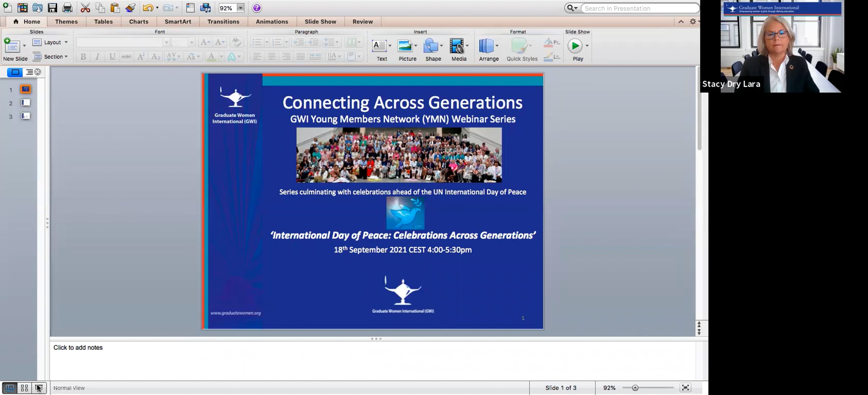Toggle Italic formatting
Screen dimensions: 868x395
click(97, 57)
